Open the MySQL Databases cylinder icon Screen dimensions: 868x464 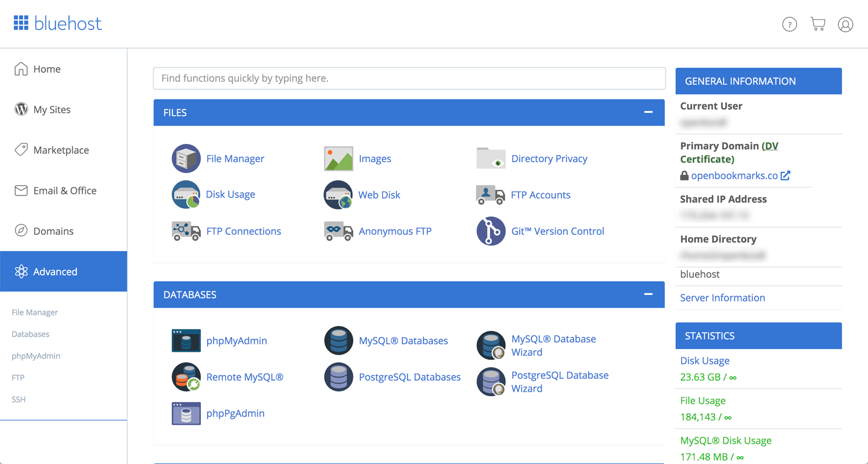pyautogui.click(x=339, y=341)
